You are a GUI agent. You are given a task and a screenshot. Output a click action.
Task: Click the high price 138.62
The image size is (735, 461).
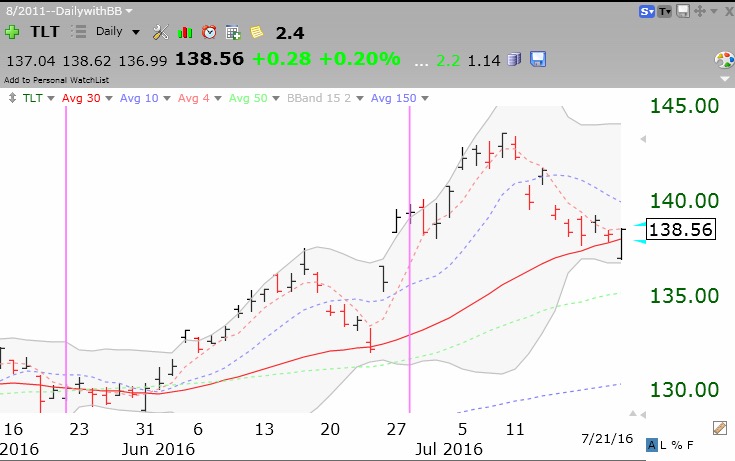pos(87,61)
